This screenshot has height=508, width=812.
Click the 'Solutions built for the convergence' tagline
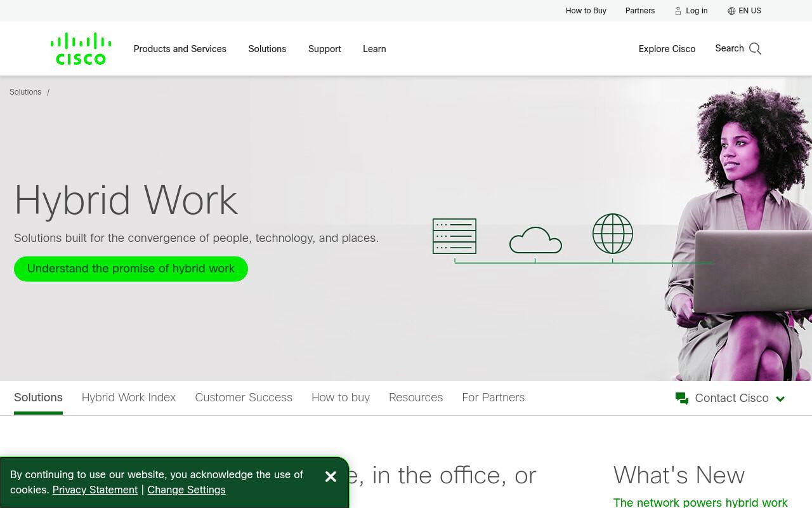click(196, 238)
